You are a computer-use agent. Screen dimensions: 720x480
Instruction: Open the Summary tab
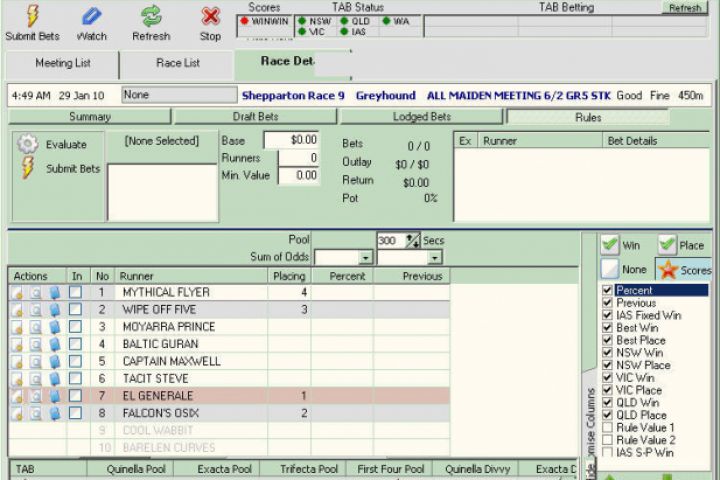pos(90,117)
